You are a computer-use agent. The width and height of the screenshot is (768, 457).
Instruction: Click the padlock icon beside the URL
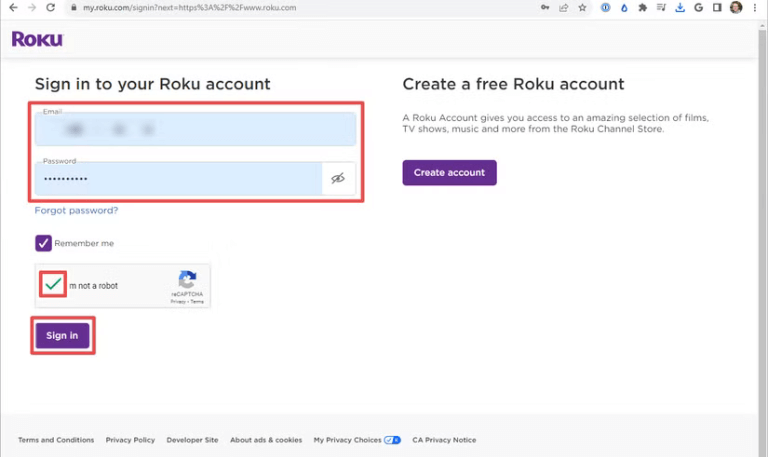click(73, 8)
